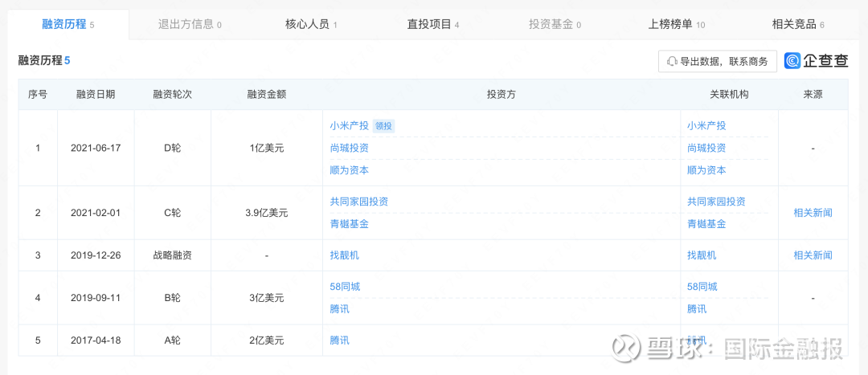This screenshot has height=375, width=868.
Task: Select the date 2019-09-11
Action: click(x=96, y=298)
